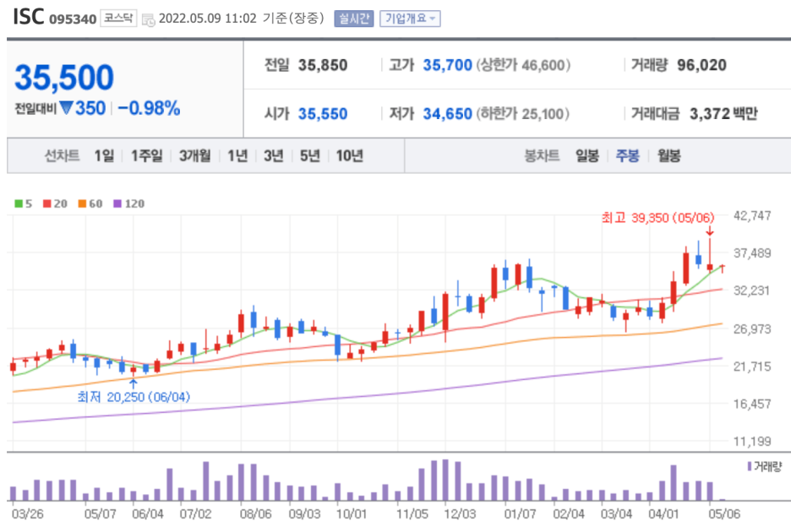791x532 pixels.
Task: Click the 고가 35,700 value
Action: [x=447, y=65]
